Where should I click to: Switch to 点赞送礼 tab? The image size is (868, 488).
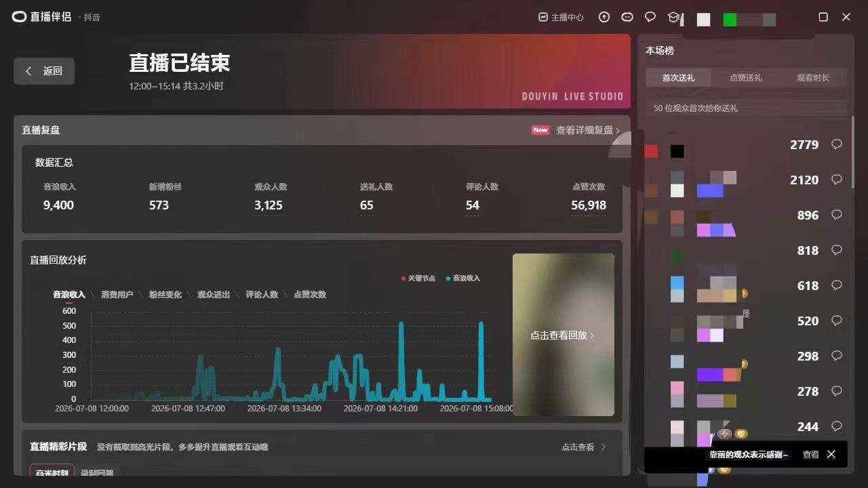coord(746,77)
